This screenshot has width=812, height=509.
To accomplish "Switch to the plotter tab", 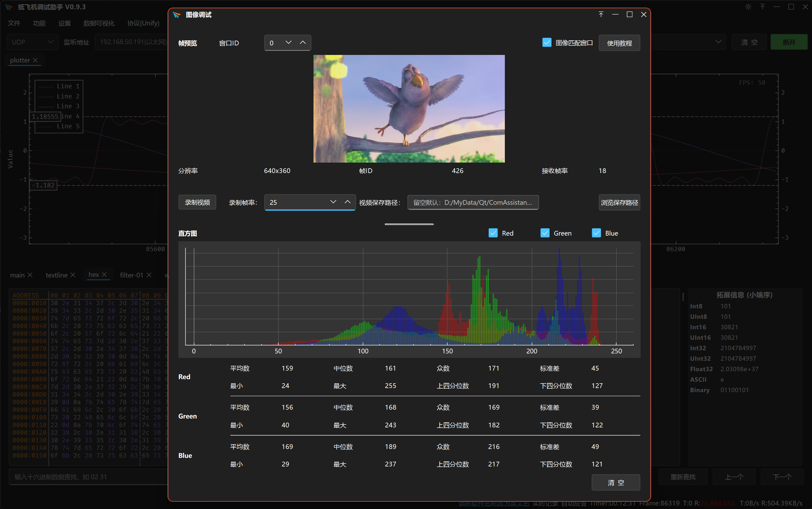I will (20, 60).
